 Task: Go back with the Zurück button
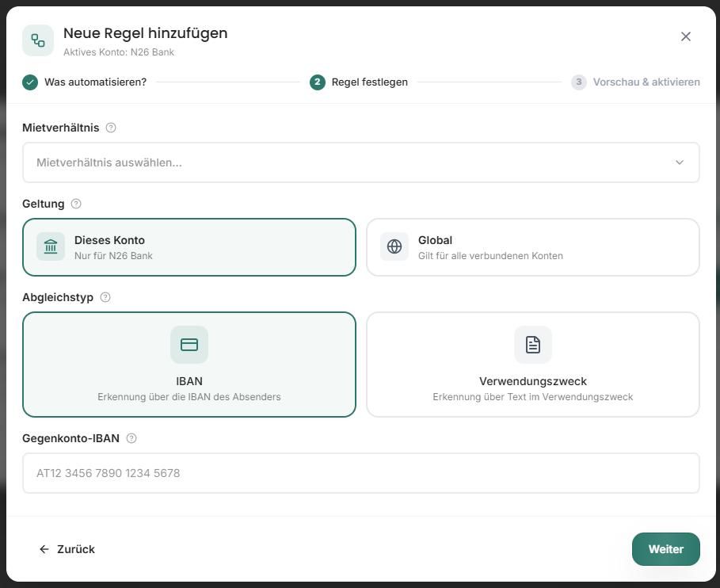click(67, 549)
